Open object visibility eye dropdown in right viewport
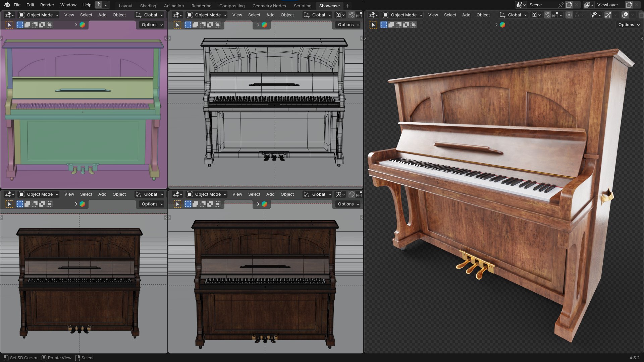 [596, 15]
